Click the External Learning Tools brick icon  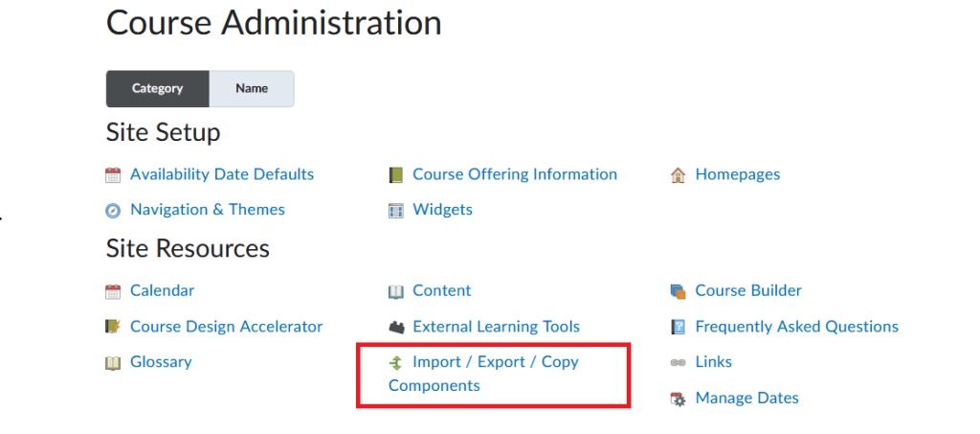395,327
